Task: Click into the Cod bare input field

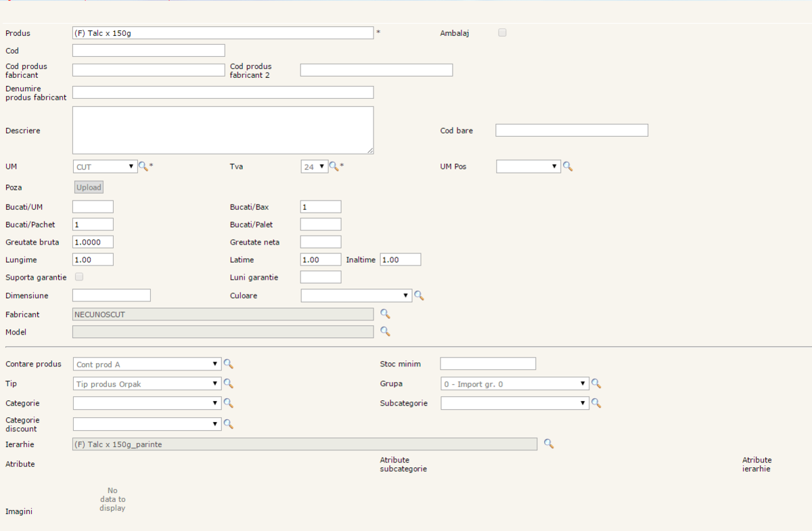Action: (x=571, y=130)
